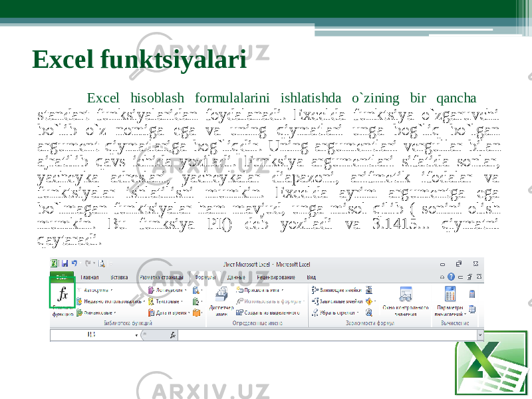This screenshot has width=532, height=399.
Task: Click the 'Определенные имена' group label
Action: pos(257,323)
